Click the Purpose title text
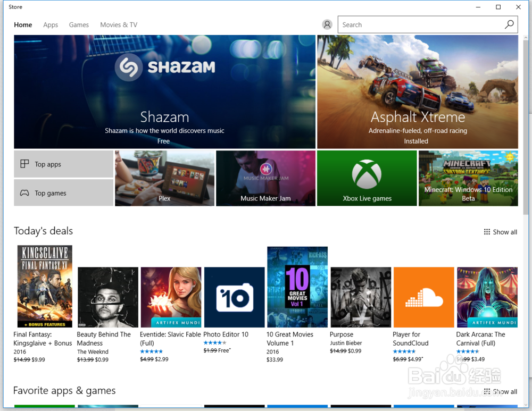Image resolution: width=532 pixels, height=411 pixels. point(342,334)
